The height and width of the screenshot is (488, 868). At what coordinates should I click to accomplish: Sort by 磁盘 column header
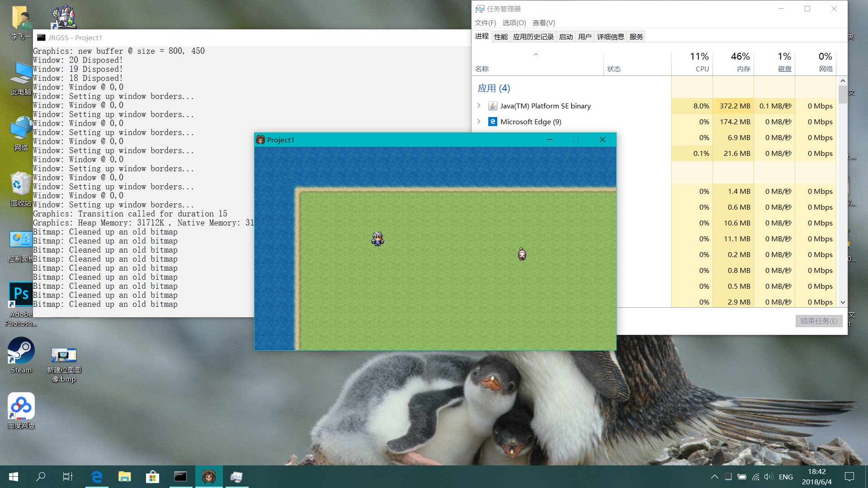pyautogui.click(x=774, y=62)
